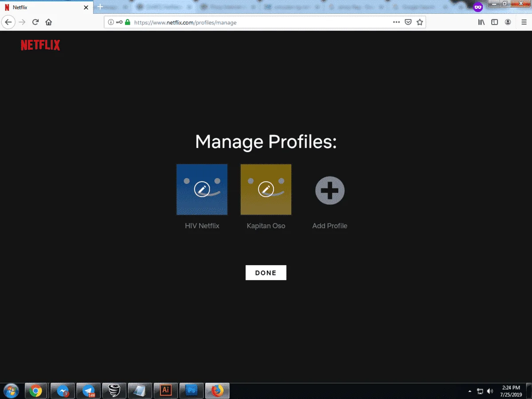
Task: Switch to Firefox on the taskbar
Action: click(217, 391)
